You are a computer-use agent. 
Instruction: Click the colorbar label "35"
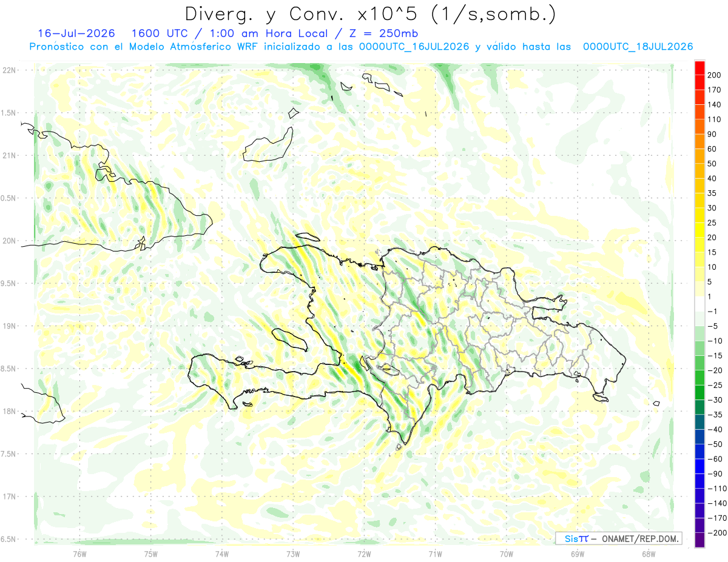tap(712, 193)
